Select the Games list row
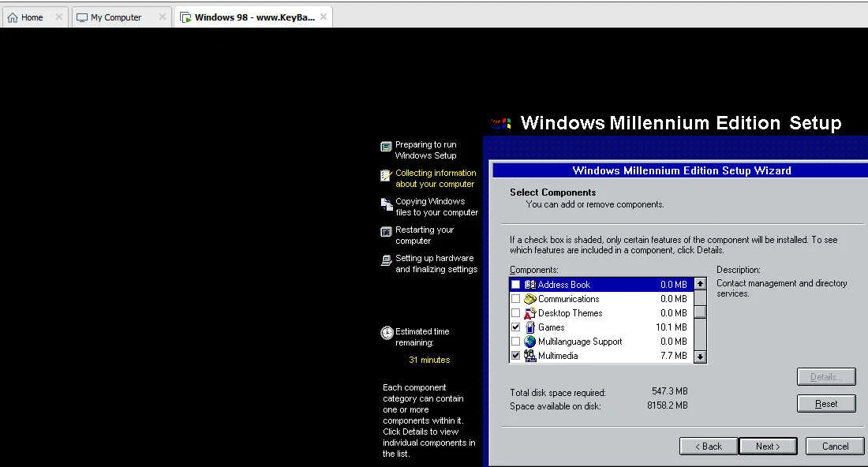Viewport: 868px width, 467px height. pyautogui.click(x=601, y=327)
